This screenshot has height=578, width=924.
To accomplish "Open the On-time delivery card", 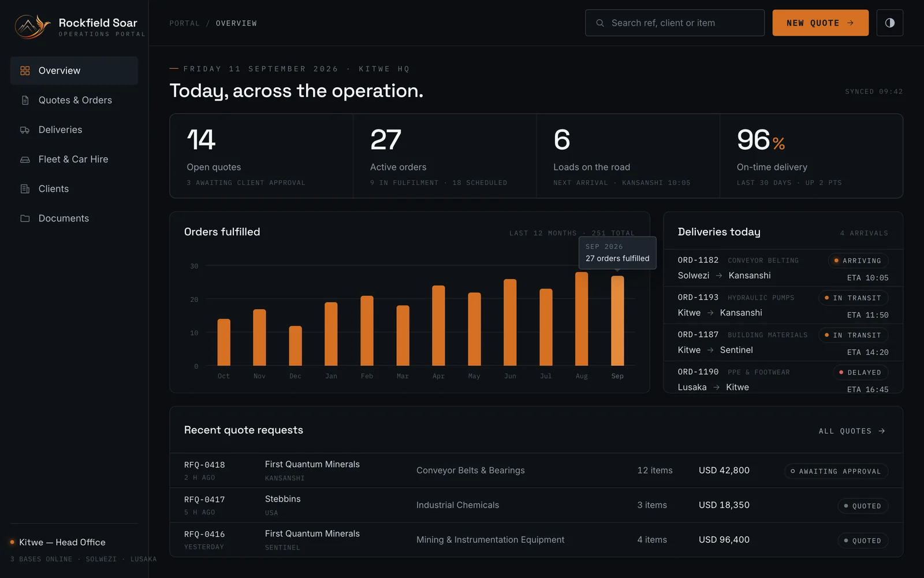I will pos(811,156).
